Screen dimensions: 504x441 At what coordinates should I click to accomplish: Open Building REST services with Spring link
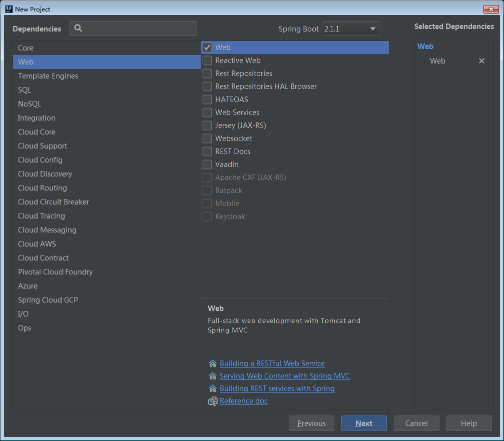pos(277,388)
